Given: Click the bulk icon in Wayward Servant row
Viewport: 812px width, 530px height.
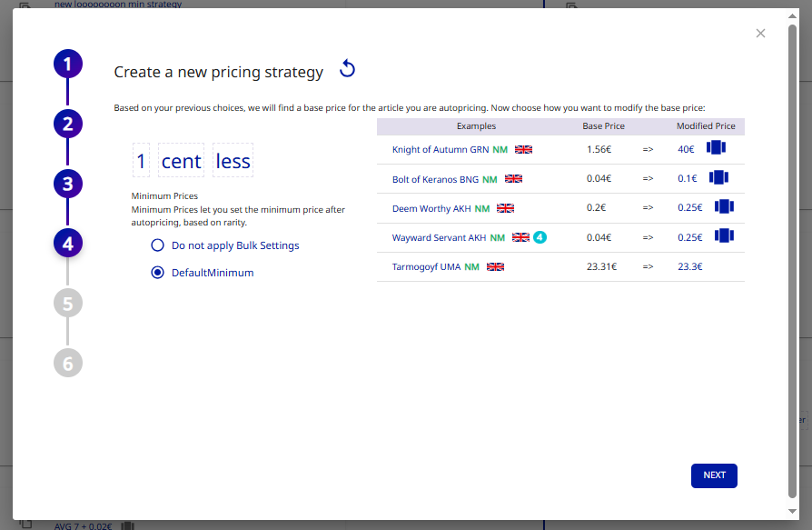Looking at the screenshot, I should (725, 235).
